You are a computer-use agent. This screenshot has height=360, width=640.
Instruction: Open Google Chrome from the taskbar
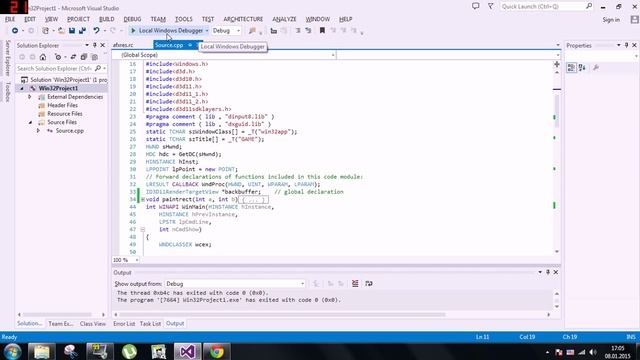pyautogui.click(x=217, y=352)
